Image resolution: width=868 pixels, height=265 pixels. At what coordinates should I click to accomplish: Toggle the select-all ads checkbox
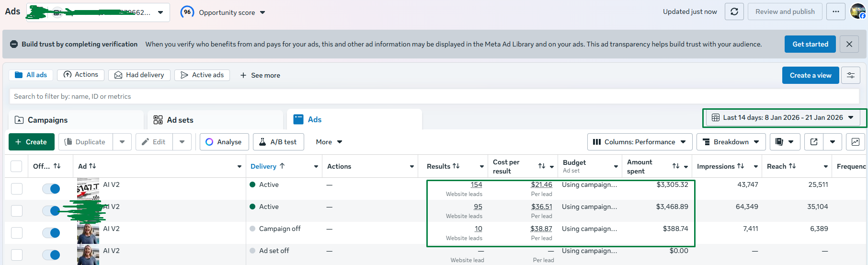pos(16,166)
